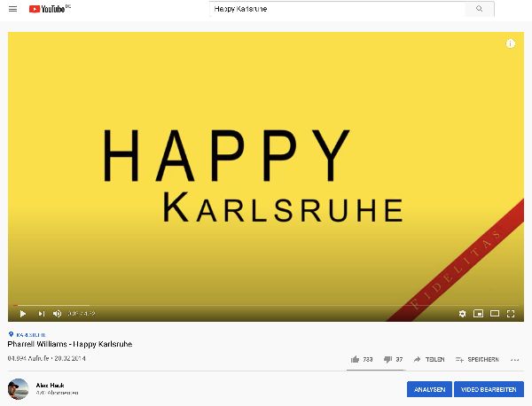The height and width of the screenshot is (406, 532).
Task: Focus the search field containing Happy Karlsruhe
Action: click(x=337, y=9)
